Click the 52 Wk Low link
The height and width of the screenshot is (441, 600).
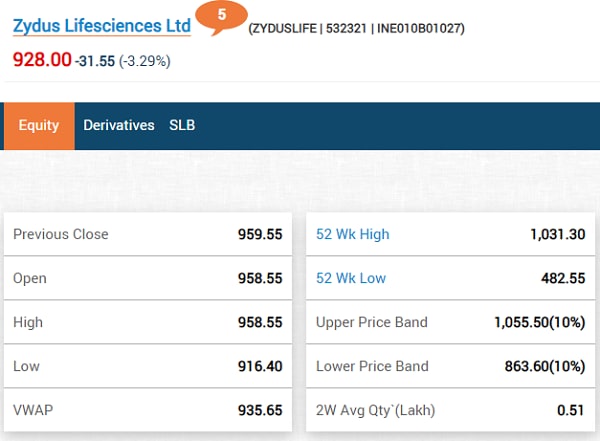[350, 278]
